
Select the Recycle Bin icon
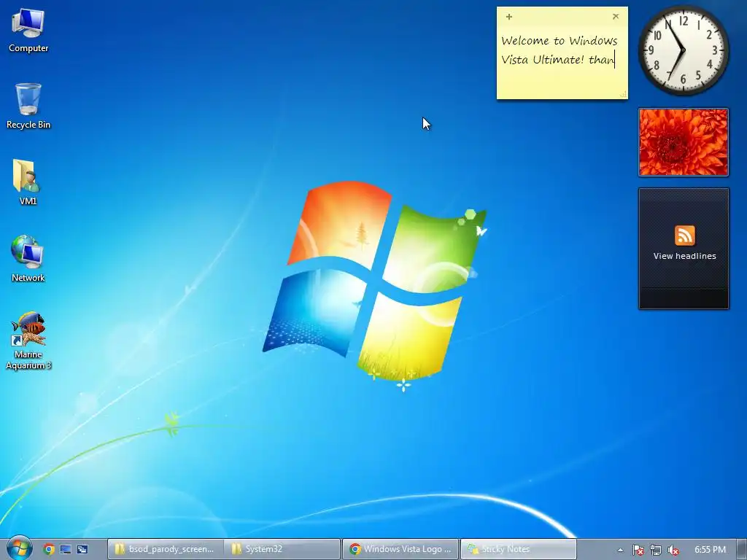coord(28,106)
